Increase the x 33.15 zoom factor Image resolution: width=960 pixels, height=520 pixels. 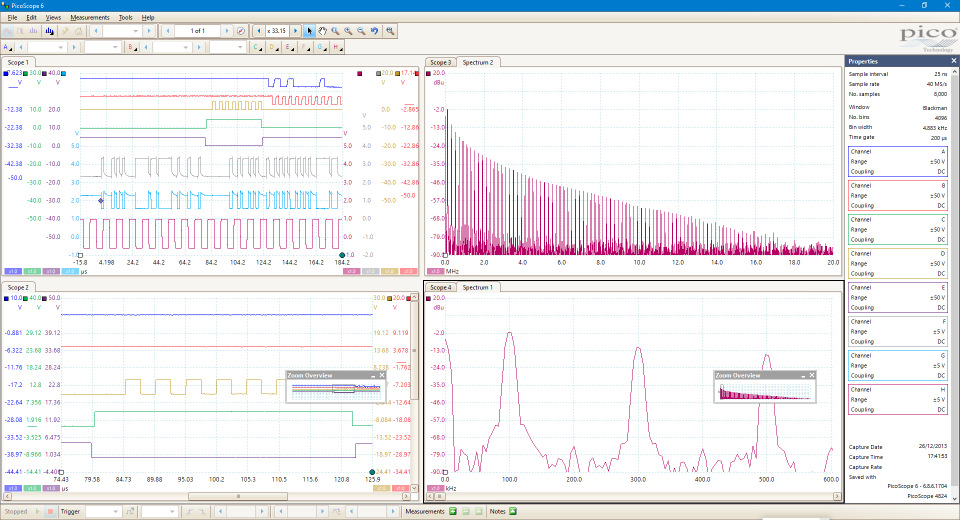(x=296, y=31)
